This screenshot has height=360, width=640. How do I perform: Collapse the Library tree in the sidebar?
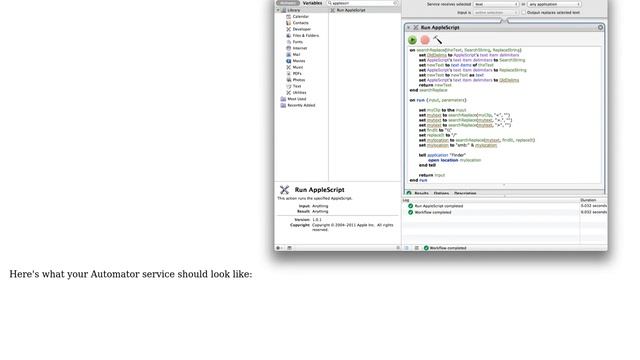tap(278, 10)
